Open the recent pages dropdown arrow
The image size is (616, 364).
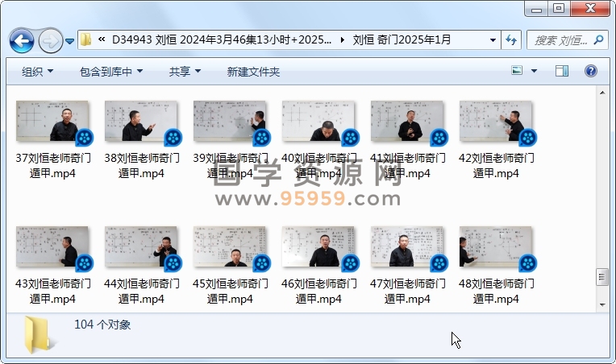(x=70, y=40)
